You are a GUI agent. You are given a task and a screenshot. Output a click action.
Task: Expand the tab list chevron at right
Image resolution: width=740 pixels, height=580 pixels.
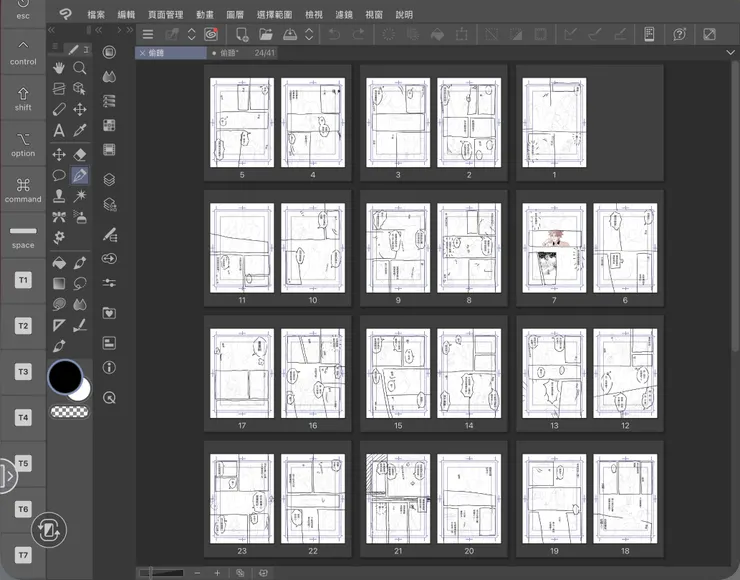pyautogui.click(x=731, y=52)
